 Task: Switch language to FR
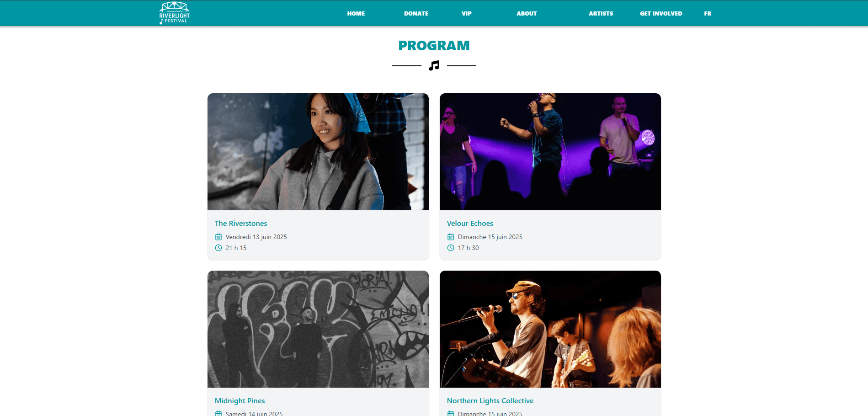(x=708, y=13)
